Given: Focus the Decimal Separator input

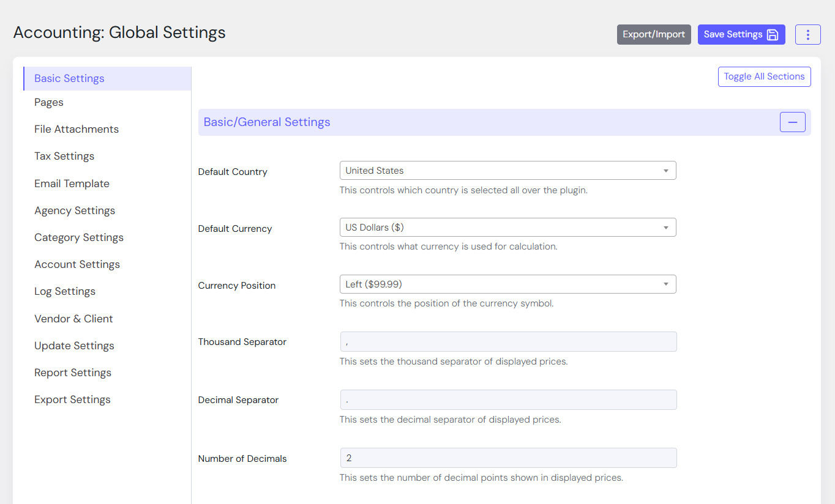Looking at the screenshot, I should click(507, 400).
